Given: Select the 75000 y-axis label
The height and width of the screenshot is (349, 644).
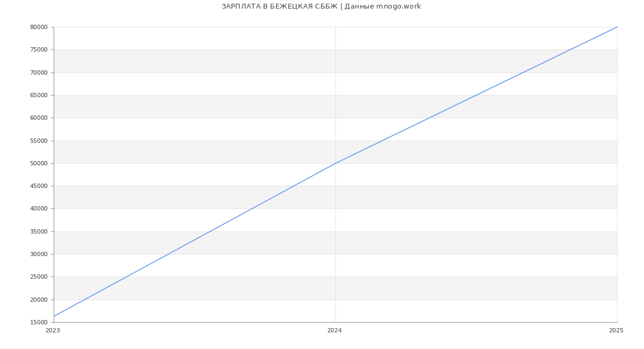Looking at the screenshot, I should coord(39,50).
